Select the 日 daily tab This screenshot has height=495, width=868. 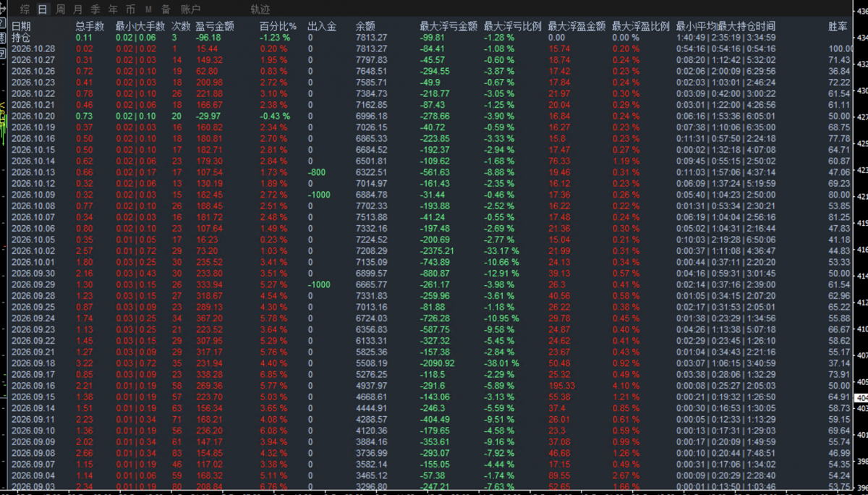coord(43,9)
